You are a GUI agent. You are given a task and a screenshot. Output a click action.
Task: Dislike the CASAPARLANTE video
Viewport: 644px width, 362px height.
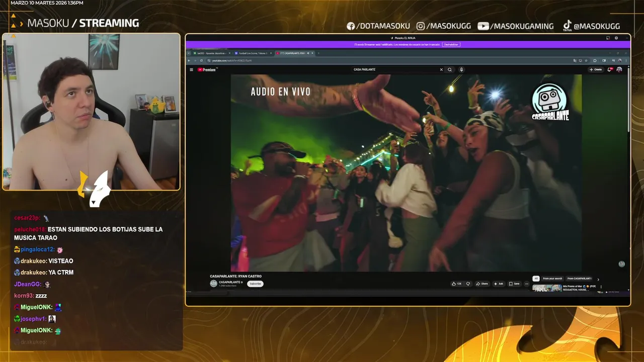pyautogui.click(x=468, y=284)
